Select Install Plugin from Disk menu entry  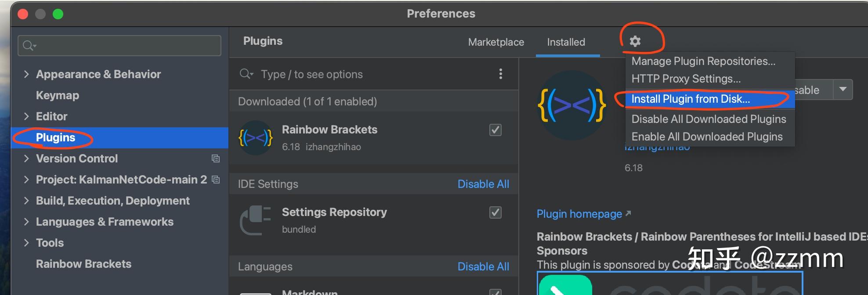coord(690,99)
